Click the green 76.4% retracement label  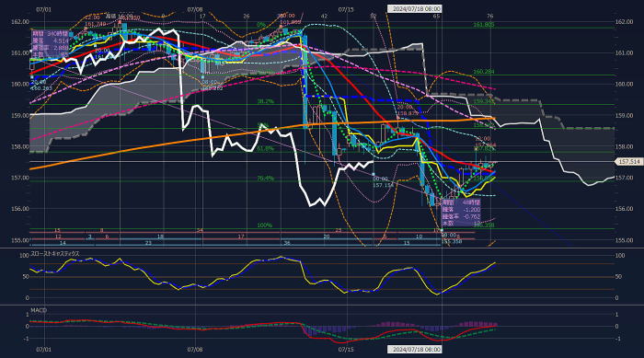[x=265, y=179]
